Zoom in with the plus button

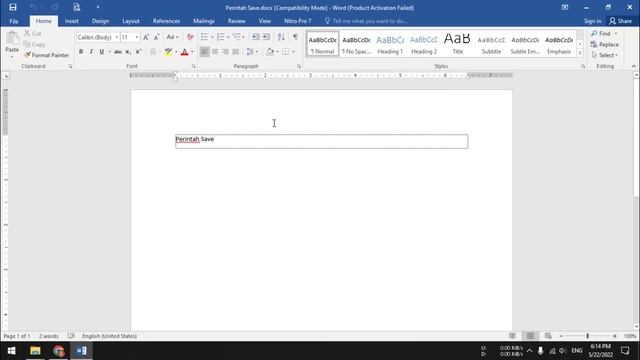point(615,336)
